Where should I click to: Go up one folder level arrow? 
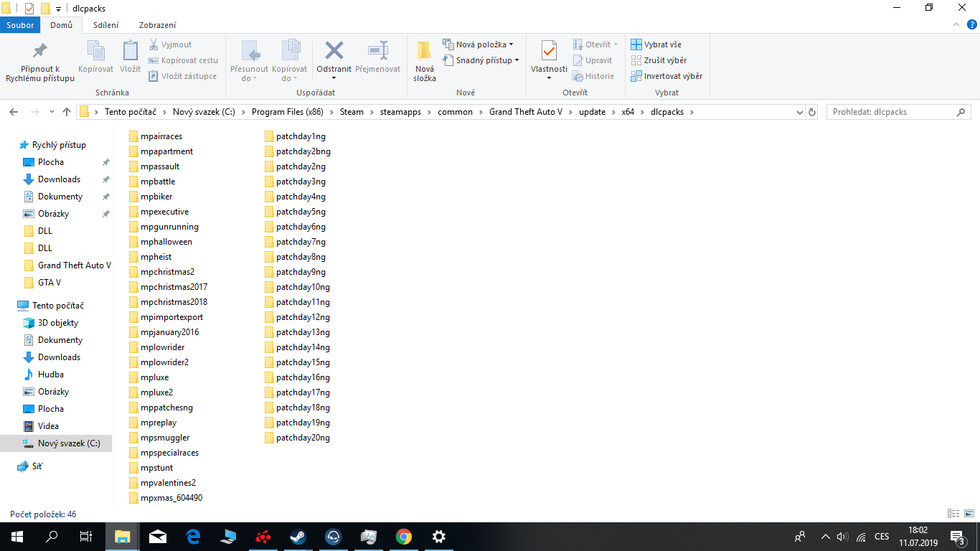click(x=67, y=112)
